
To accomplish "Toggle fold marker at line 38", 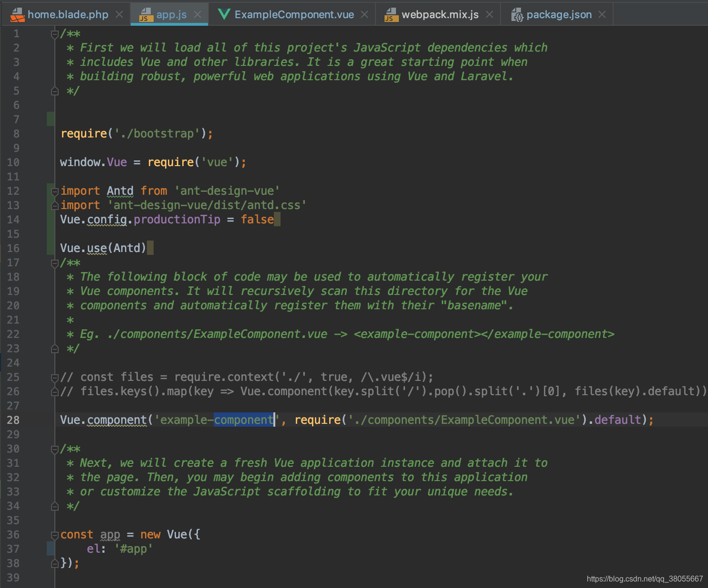I will (54, 564).
